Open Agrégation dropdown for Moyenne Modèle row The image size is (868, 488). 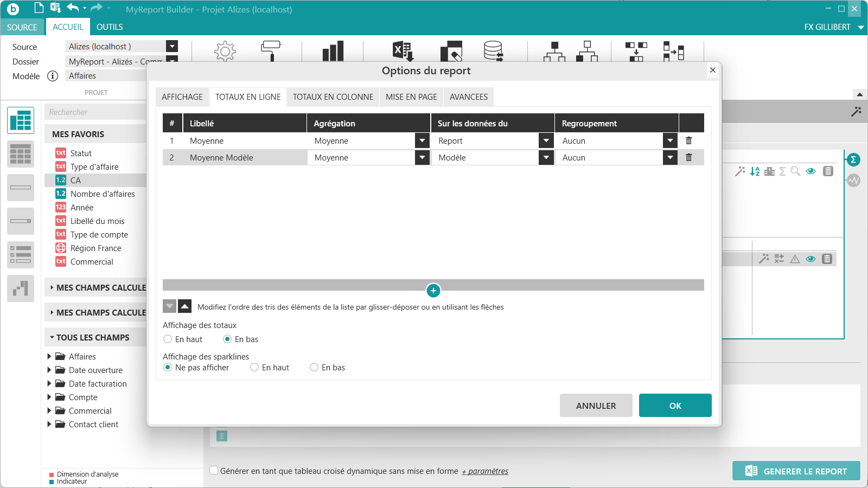pyautogui.click(x=422, y=157)
